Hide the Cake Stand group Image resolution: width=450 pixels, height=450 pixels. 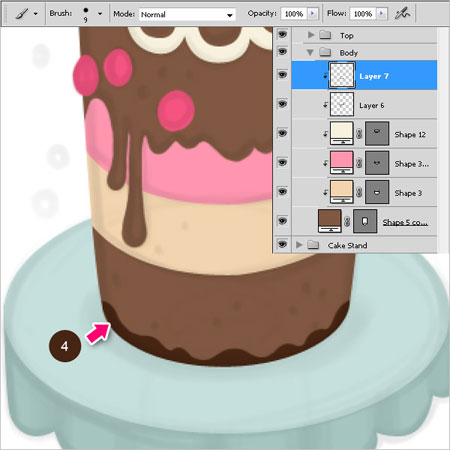point(282,244)
